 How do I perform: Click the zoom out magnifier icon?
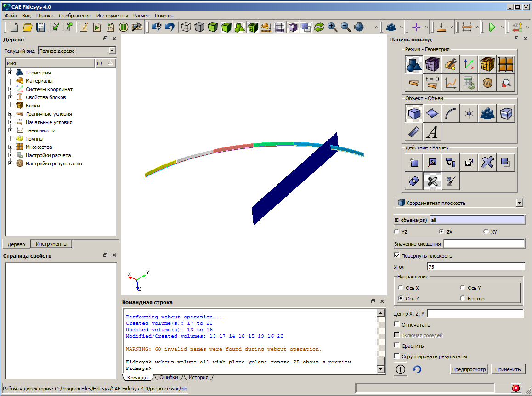(345, 27)
